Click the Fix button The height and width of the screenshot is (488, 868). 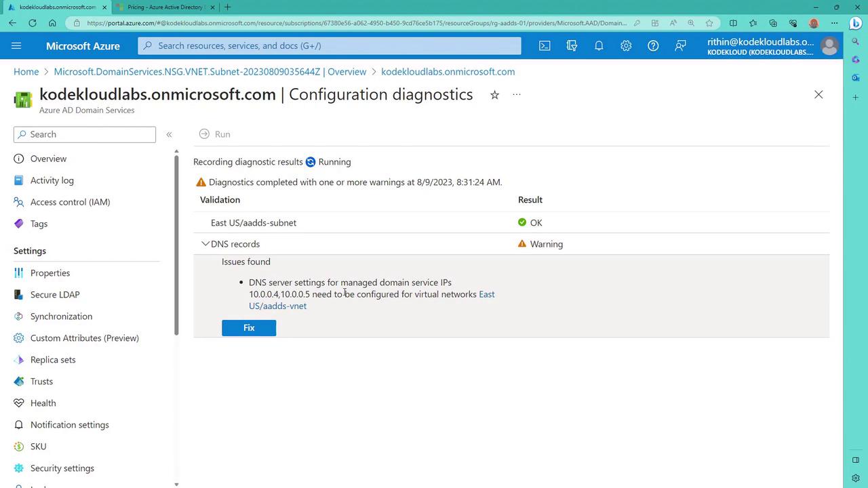pos(249,328)
